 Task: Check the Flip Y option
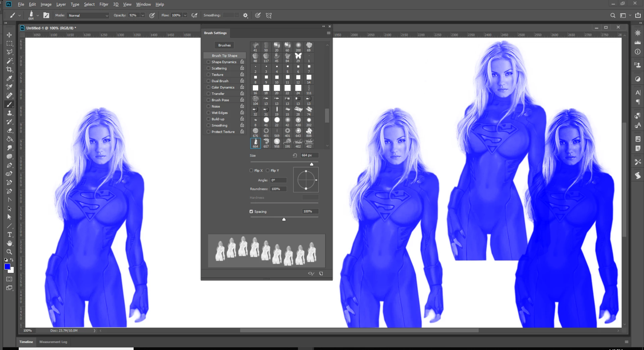click(268, 171)
